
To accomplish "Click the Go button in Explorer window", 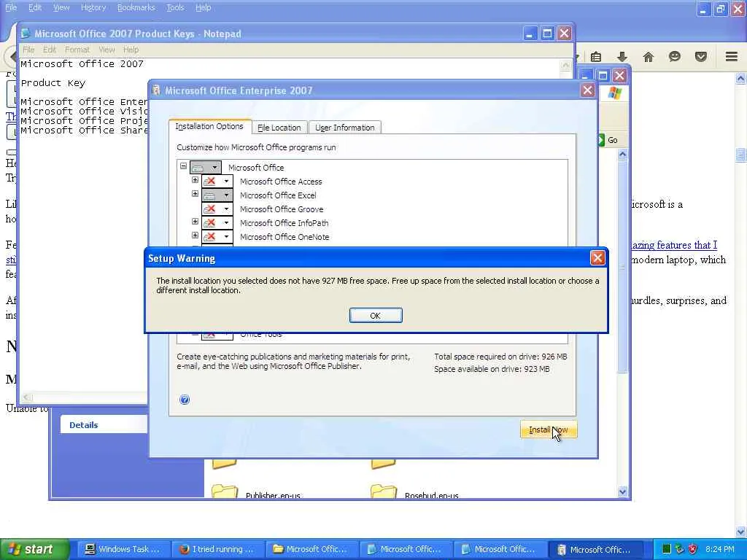I will click(x=608, y=140).
